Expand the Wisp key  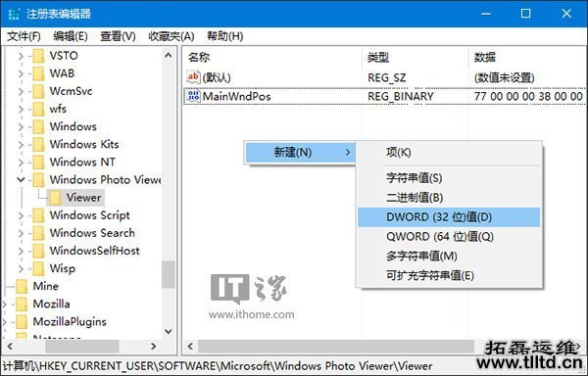point(21,269)
